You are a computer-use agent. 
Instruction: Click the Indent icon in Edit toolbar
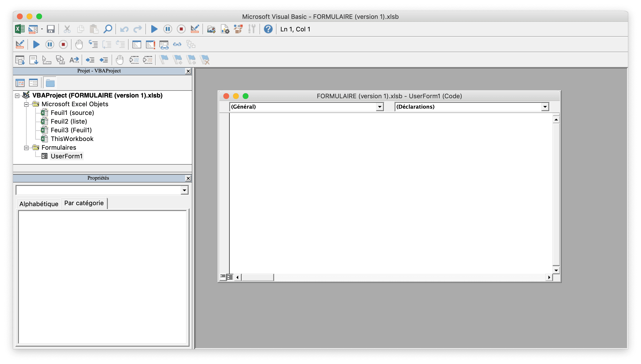90,60
